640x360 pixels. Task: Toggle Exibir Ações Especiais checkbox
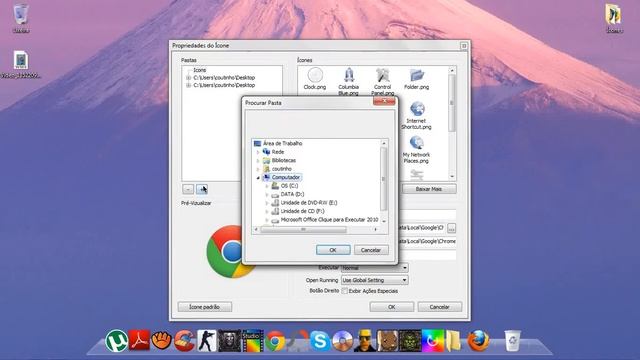point(344,291)
